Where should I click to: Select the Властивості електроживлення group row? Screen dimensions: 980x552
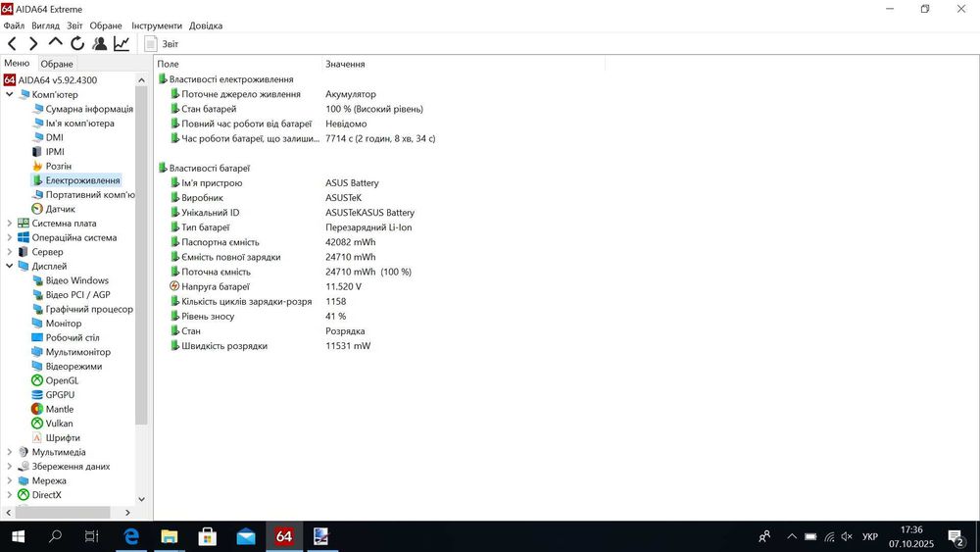coord(225,79)
